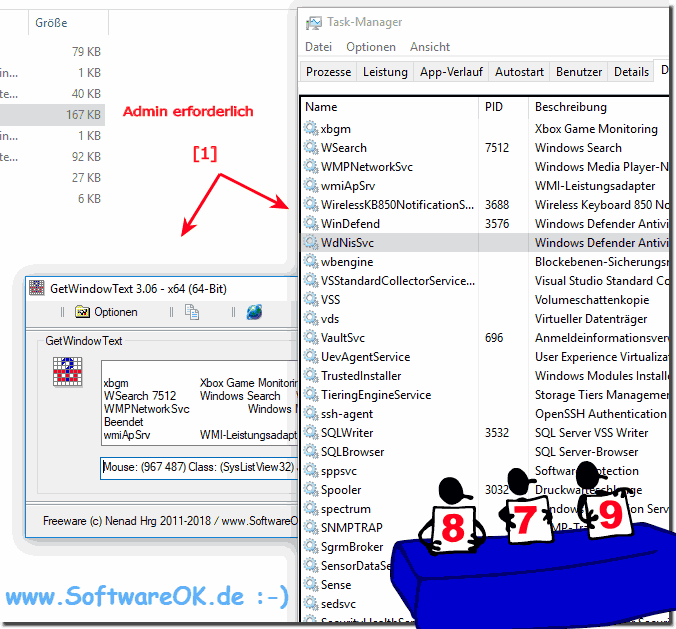Switch to the App-Verlauf tab
This screenshot has height=629, width=676.
pyautogui.click(x=451, y=72)
